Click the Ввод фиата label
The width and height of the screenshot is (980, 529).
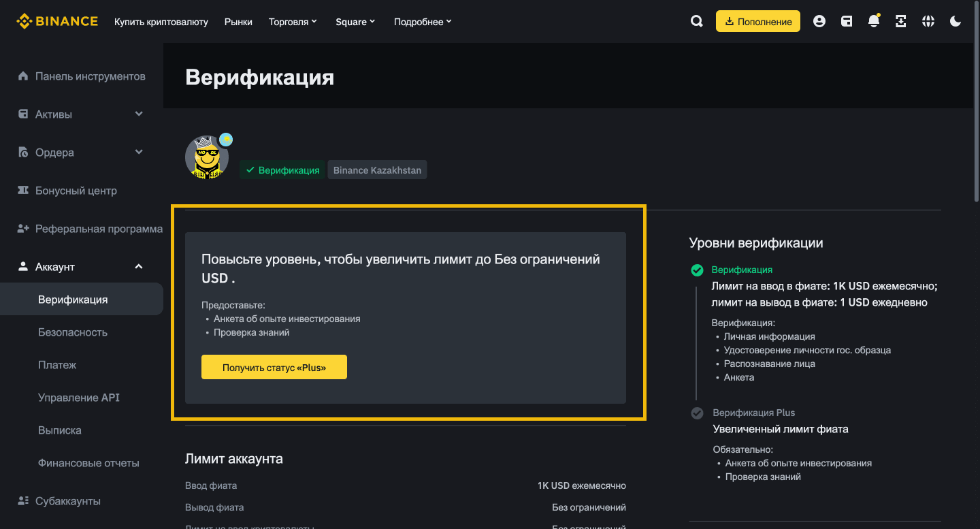[x=211, y=485]
